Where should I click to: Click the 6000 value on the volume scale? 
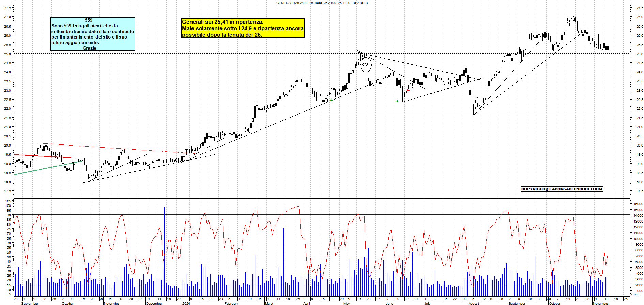click(639, 262)
